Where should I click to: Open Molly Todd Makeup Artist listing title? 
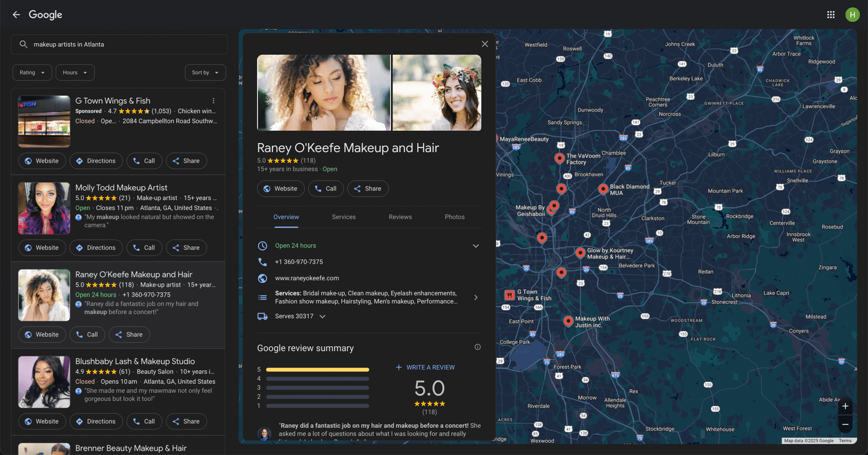coord(122,188)
